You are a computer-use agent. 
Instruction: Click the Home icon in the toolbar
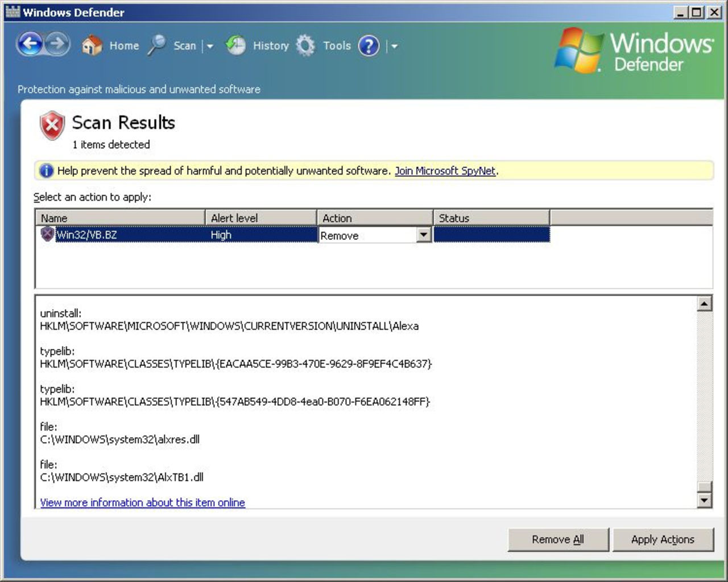[x=90, y=45]
